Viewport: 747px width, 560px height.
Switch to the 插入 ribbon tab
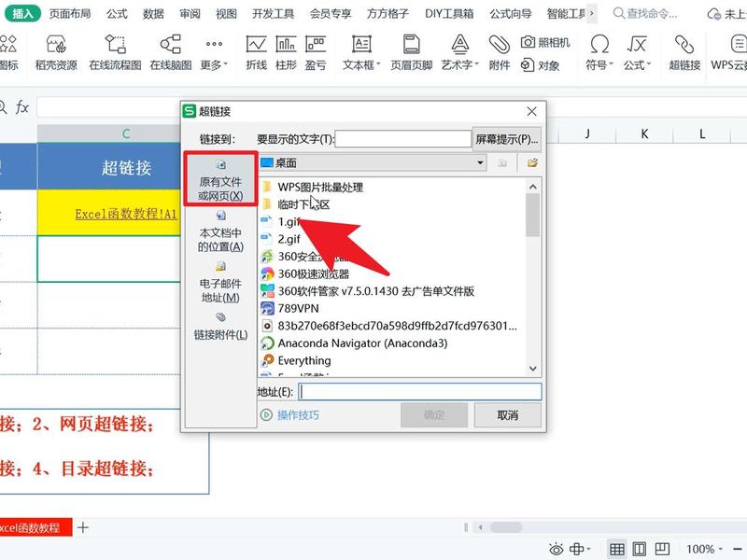point(22,13)
